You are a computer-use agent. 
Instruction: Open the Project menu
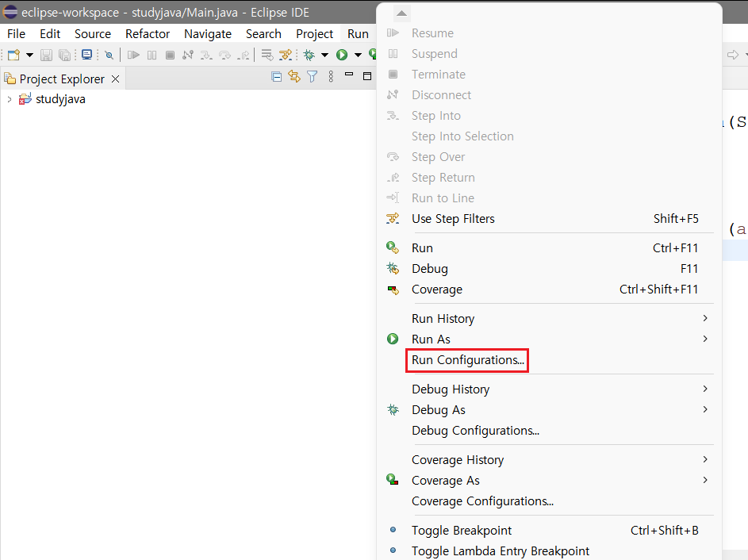tap(314, 34)
